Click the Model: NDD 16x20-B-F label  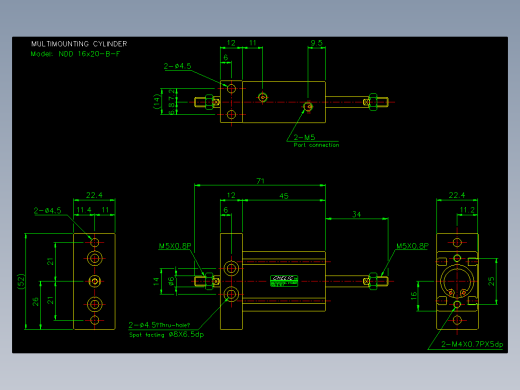75,54
